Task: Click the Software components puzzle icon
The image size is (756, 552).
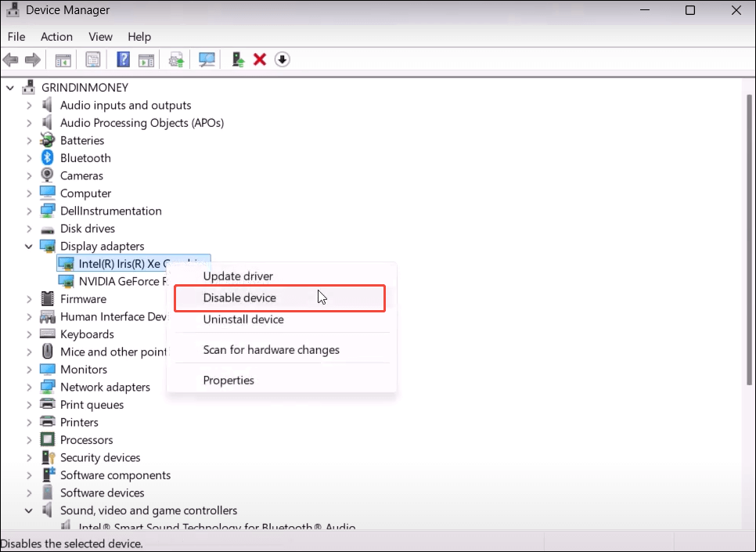Action: pyautogui.click(x=49, y=474)
